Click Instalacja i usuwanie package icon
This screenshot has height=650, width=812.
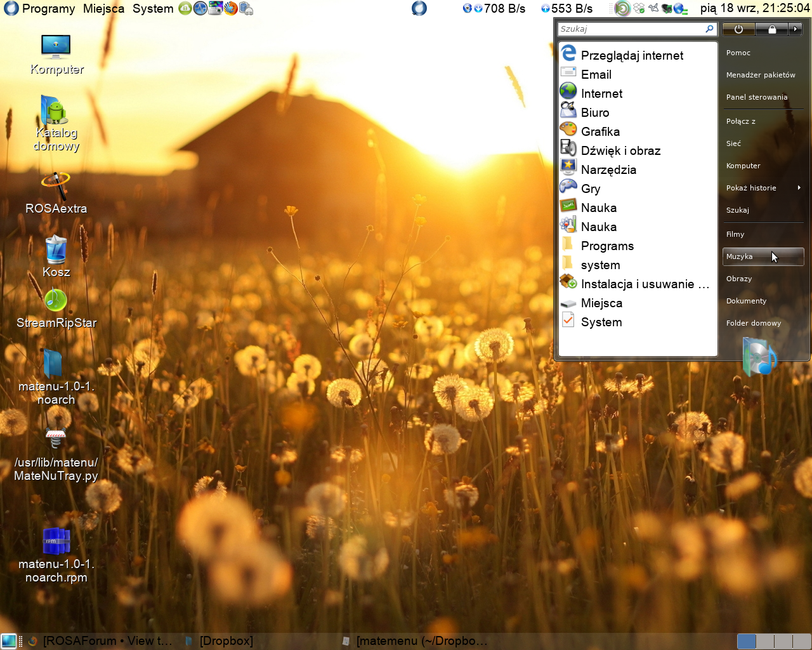click(568, 282)
